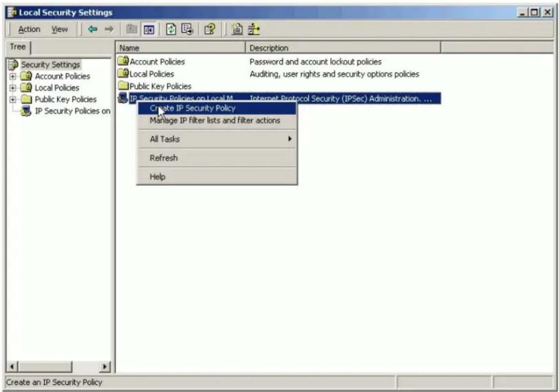Minimize the Local Security Settings window

523,12
